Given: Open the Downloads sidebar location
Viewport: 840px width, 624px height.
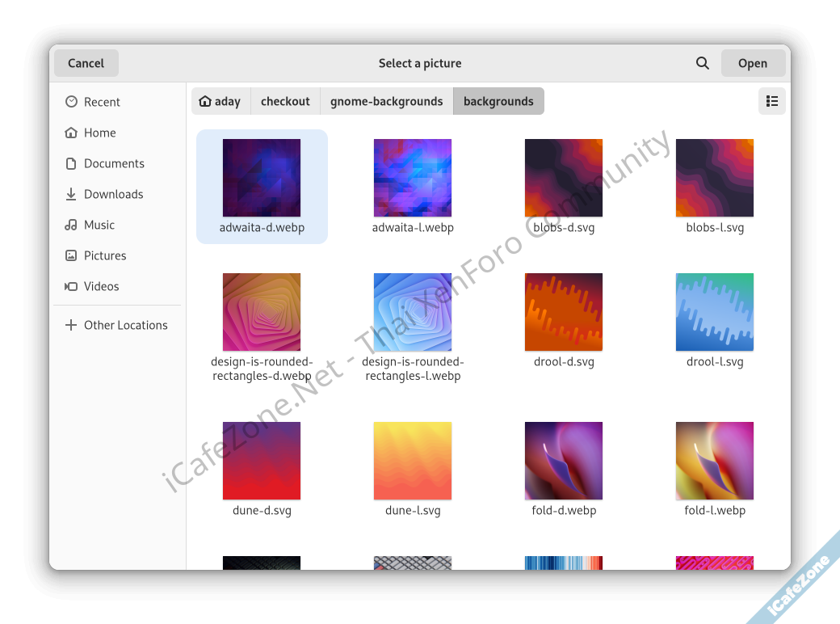Looking at the screenshot, I should point(113,194).
